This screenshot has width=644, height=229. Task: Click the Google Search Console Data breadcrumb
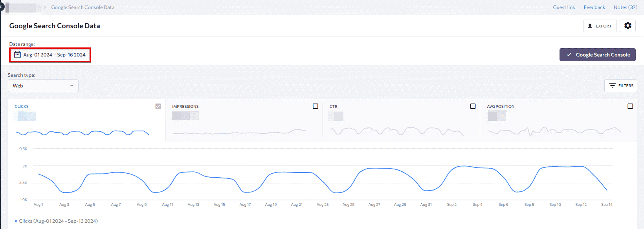pyautogui.click(x=83, y=7)
